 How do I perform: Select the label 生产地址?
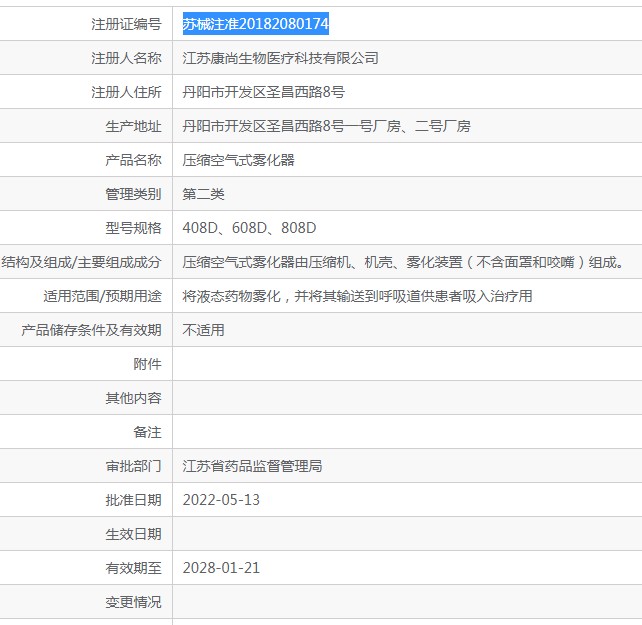point(133,126)
